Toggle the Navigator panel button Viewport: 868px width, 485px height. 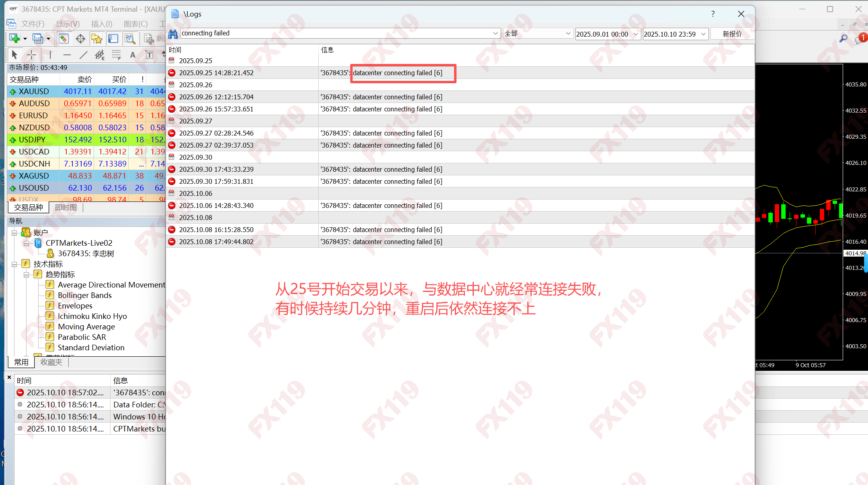pyautogui.click(x=97, y=38)
